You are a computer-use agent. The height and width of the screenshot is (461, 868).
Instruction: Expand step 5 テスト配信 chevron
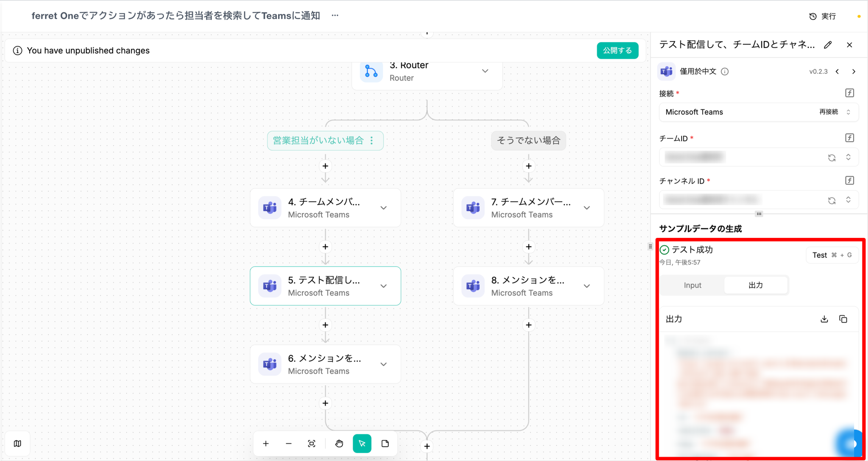(384, 286)
